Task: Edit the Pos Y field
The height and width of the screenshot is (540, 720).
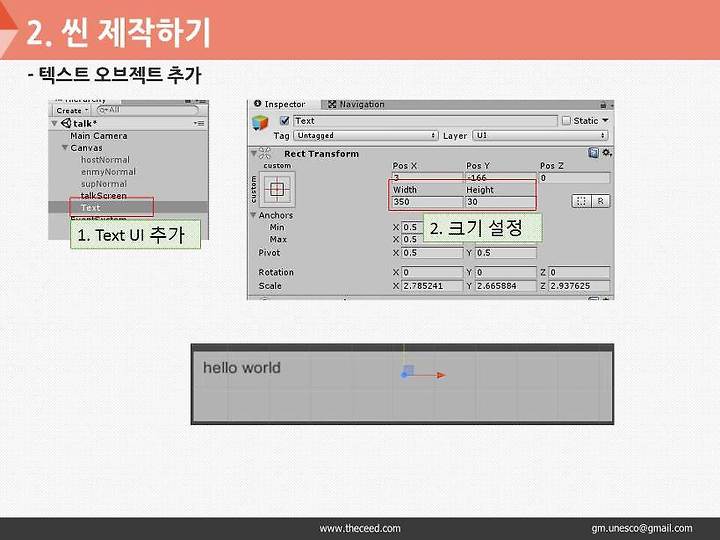Action: click(x=500, y=178)
